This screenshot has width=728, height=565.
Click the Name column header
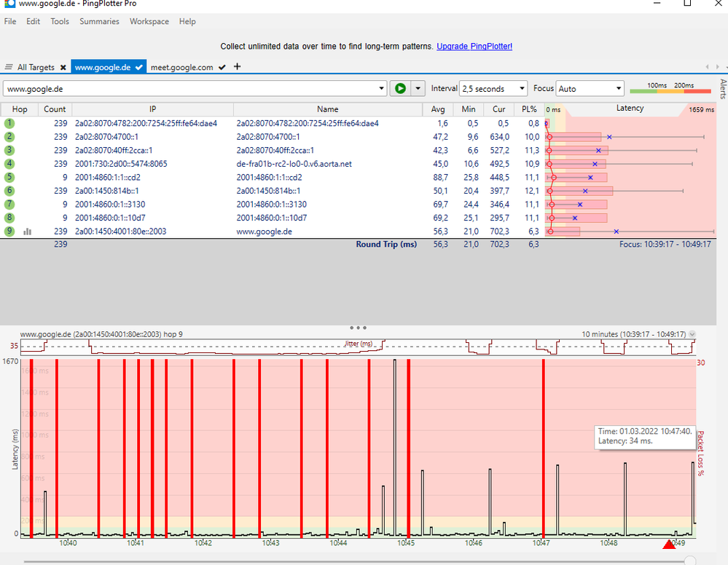pyautogui.click(x=327, y=109)
